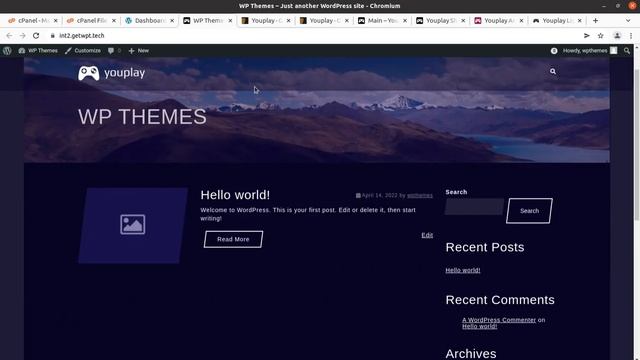The image size is (640, 360).
Task: Switch to the first Youplay tab
Action: (266, 20)
